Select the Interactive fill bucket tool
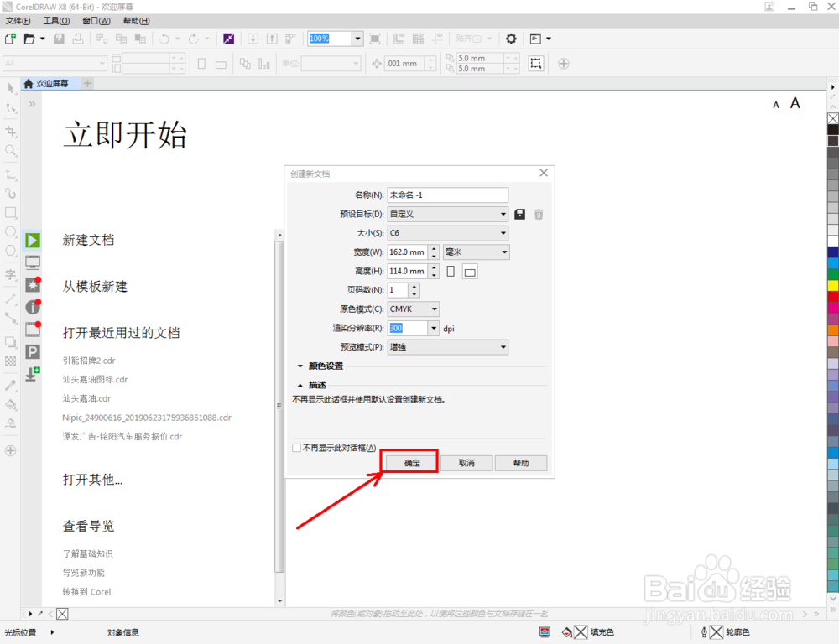 pos(11,404)
